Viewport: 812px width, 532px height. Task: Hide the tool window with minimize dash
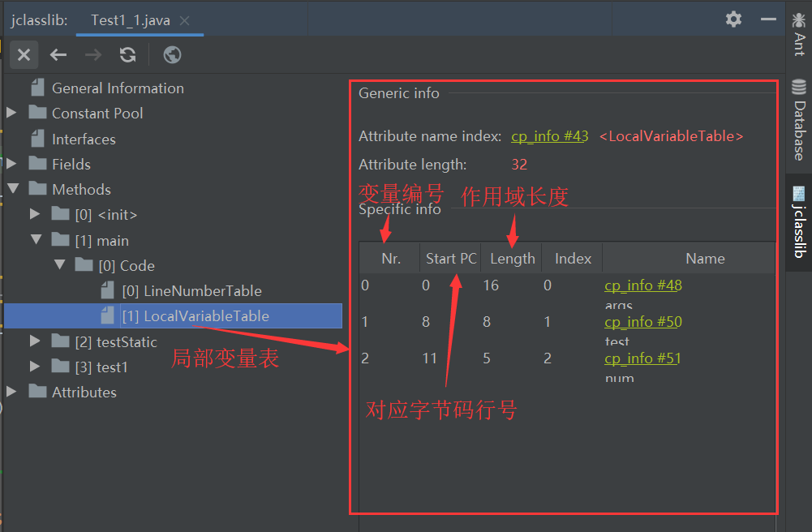point(767,19)
